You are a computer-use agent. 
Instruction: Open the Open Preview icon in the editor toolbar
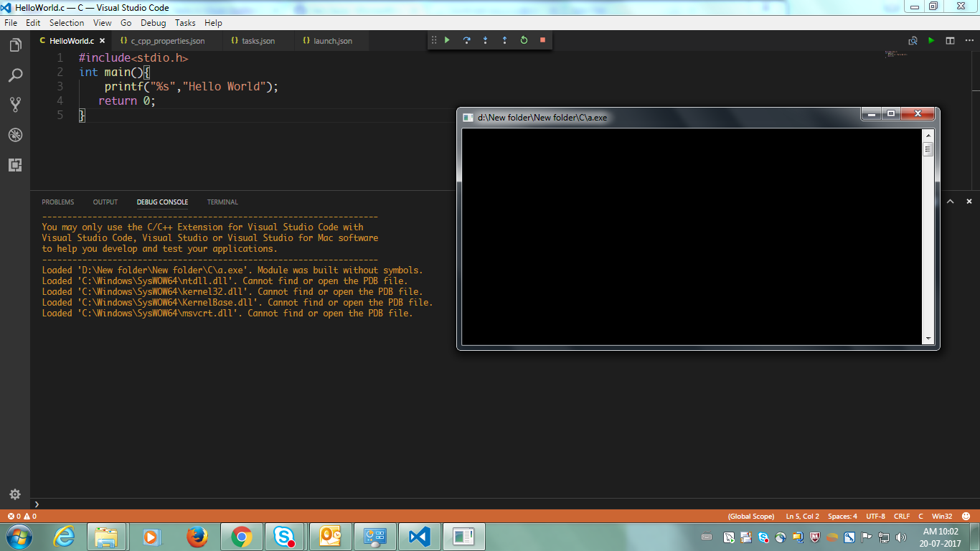[913, 41]
